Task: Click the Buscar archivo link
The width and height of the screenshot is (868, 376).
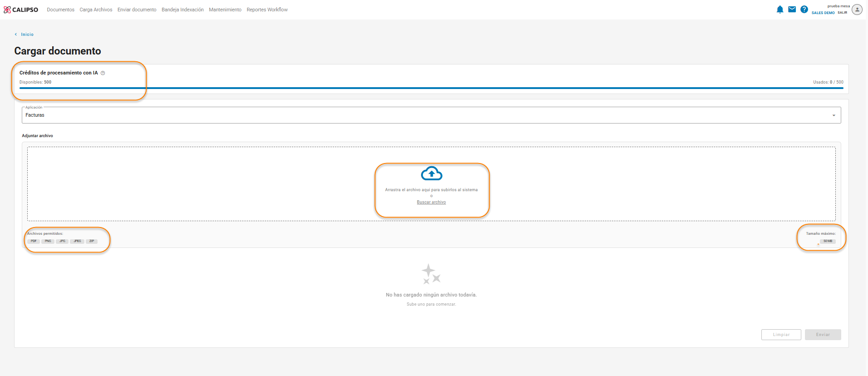Action: pyautogui.click(x=432, y=202)
